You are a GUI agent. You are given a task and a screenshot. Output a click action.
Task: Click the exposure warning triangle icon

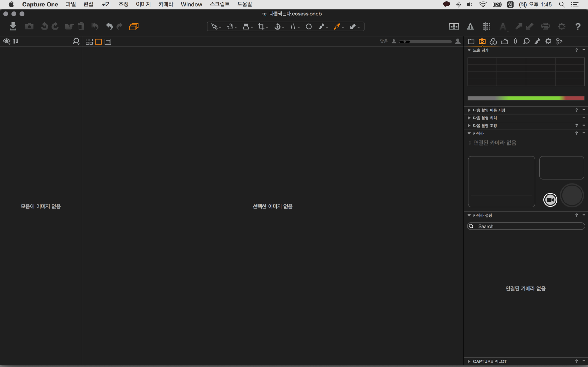coord(470,27)
